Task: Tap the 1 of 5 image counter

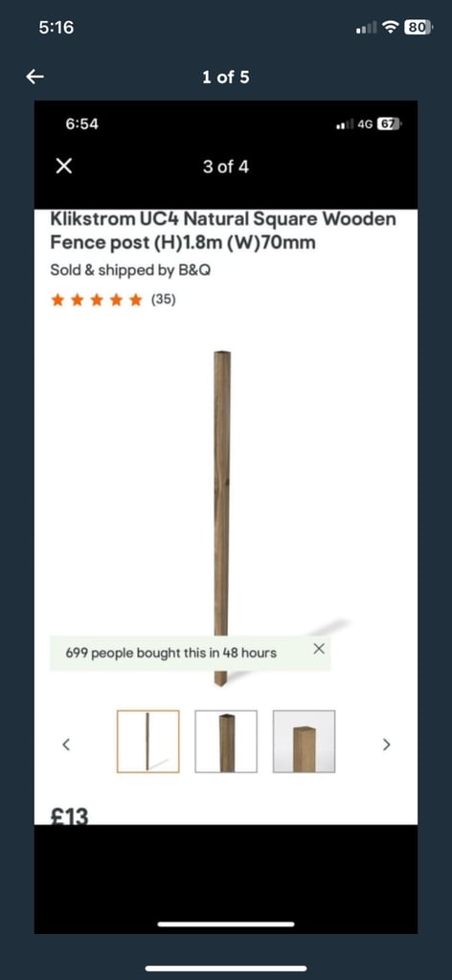Action: point(226,78)
